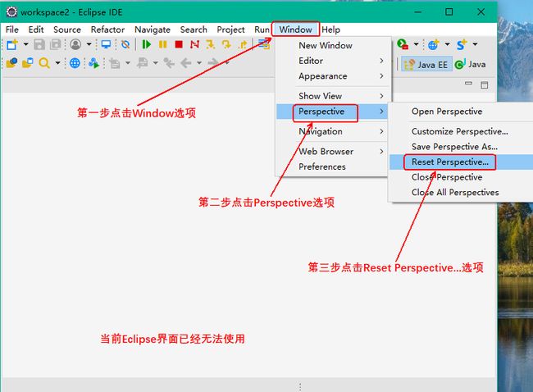The width and height of the screenshot is (533, 392).
Task: Open Preferences from Window menu
Action: point(333,166)
